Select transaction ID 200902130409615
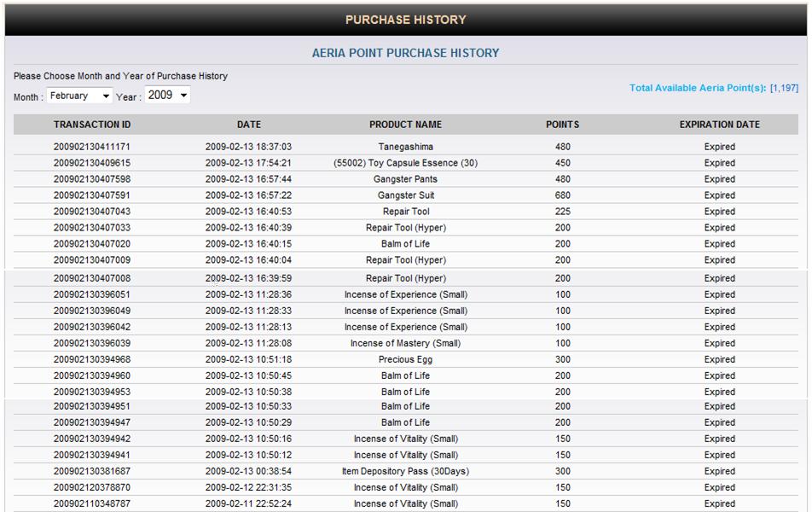 [92, 163]
